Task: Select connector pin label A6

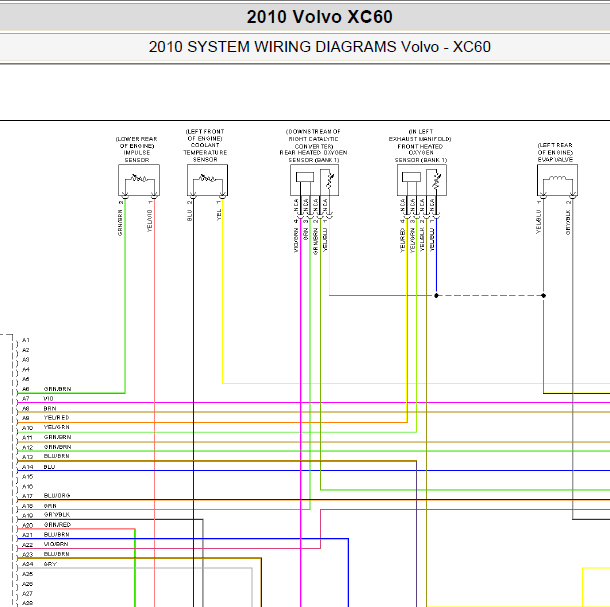Action: pyautogui.click(x=26, y=389)
